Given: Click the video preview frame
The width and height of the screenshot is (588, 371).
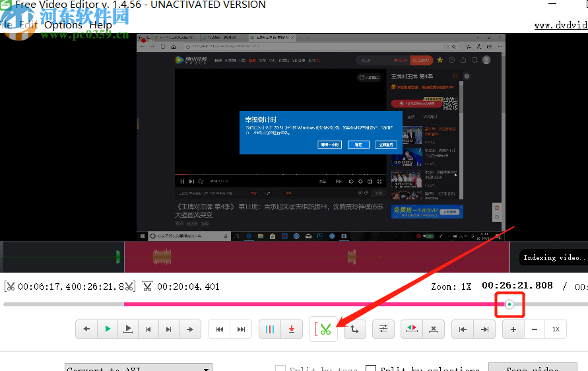Looking at the screenshot, I should coord(321,137).
